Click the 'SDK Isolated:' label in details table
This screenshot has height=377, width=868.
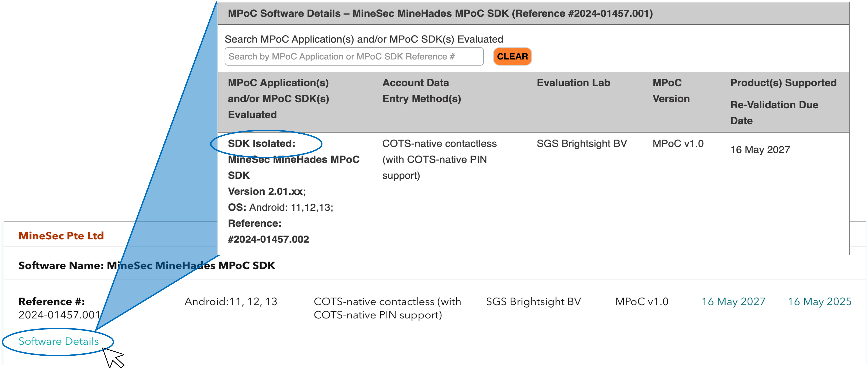point(261,144)
